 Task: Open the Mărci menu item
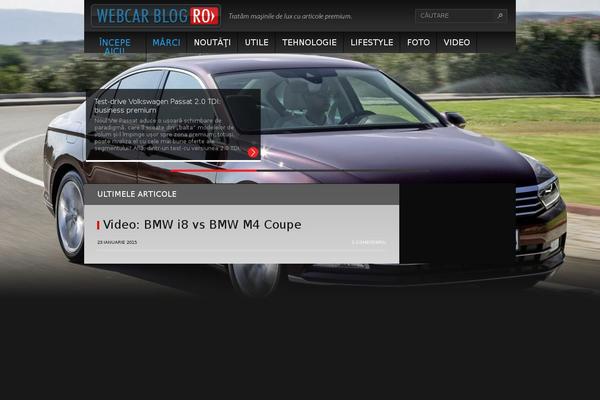166,42
